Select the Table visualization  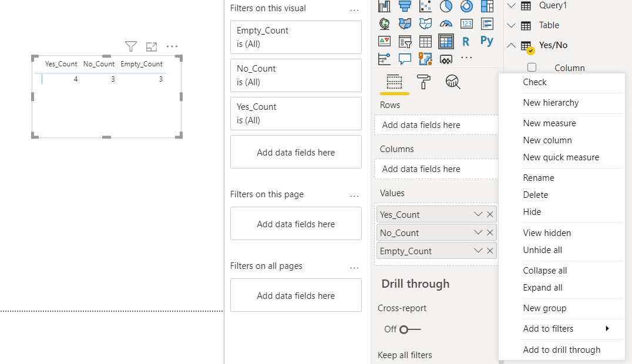click(x=425, y=41)
